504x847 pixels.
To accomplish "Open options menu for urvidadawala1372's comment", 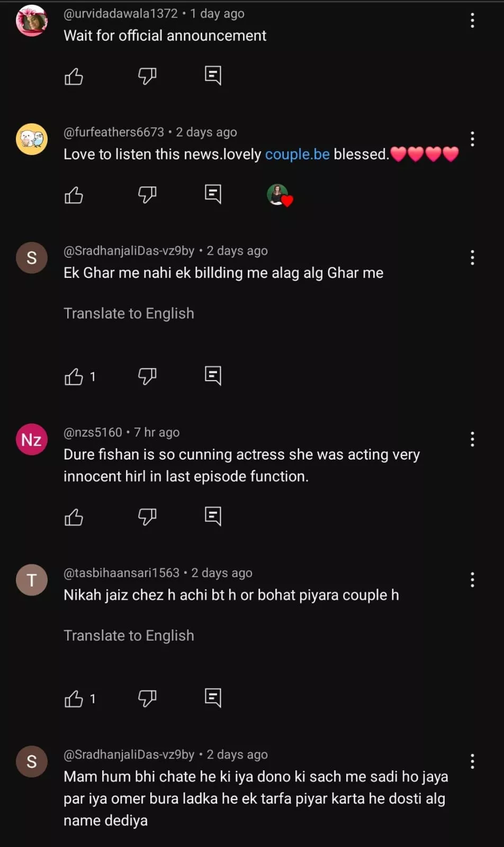I will click(x=472, y=21).
